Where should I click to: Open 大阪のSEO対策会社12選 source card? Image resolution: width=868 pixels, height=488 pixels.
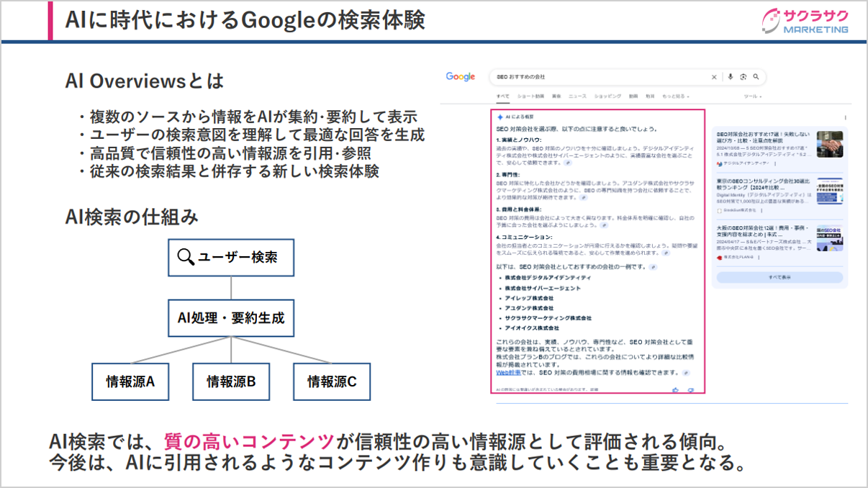(x=779, y=242)
